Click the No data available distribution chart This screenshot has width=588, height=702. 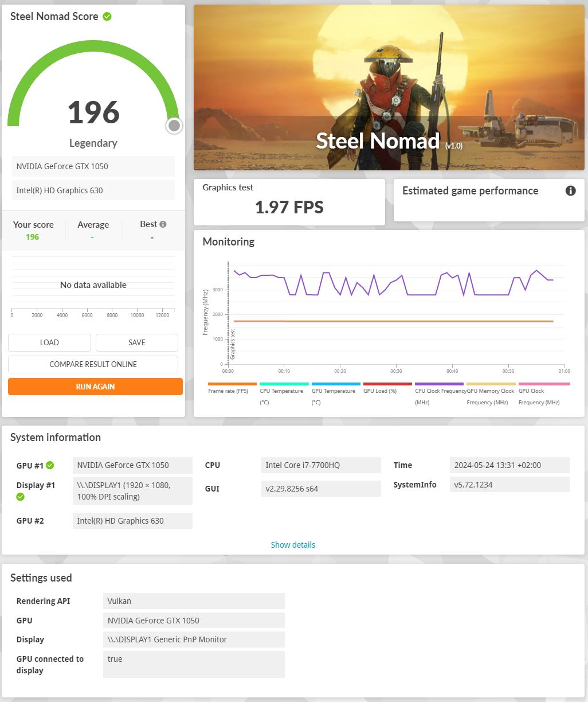coord(93,285)
